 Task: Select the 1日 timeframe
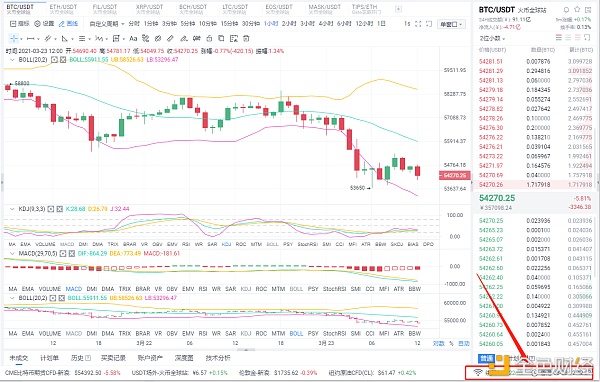[381, 24]
